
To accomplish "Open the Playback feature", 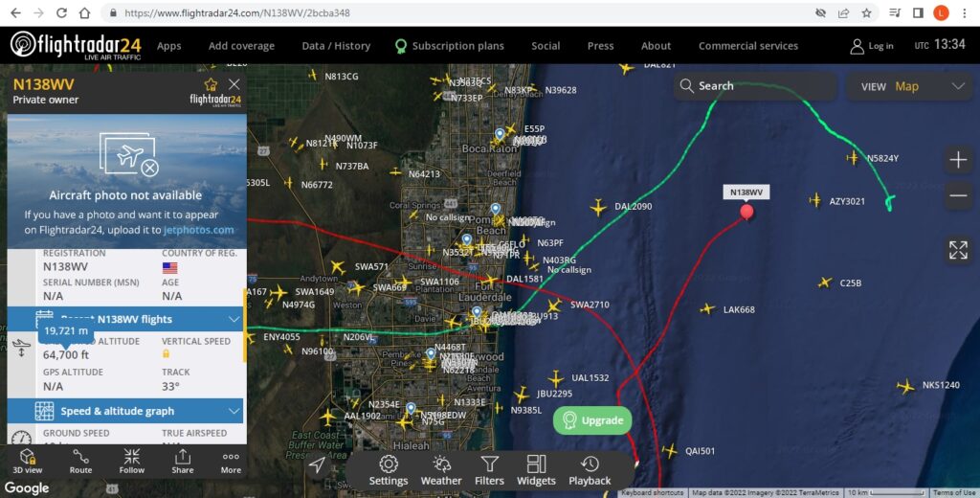I will 590,471.
